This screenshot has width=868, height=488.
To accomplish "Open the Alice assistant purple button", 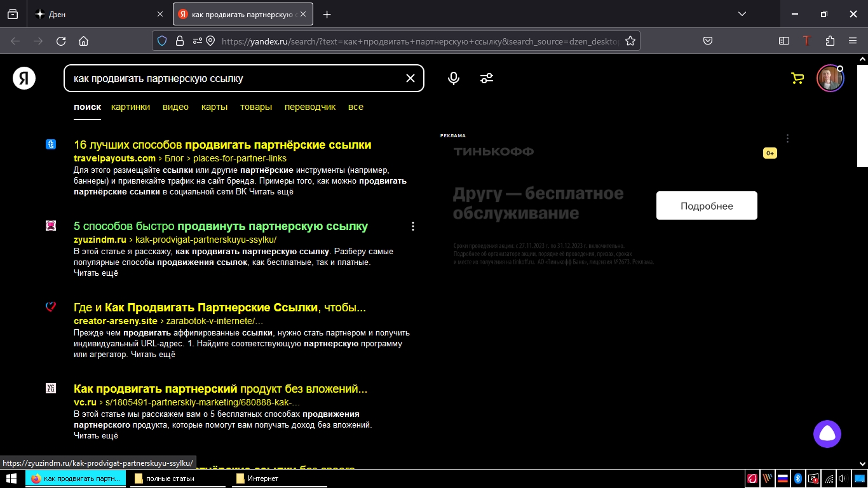I will pyautogui.click(x=827, y=434).
